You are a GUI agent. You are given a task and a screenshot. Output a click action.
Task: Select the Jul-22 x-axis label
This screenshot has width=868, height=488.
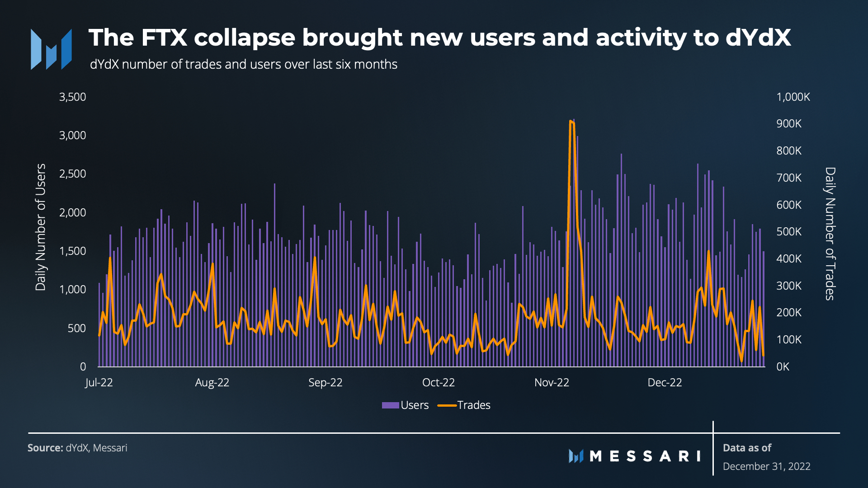(x=99, y=383)
